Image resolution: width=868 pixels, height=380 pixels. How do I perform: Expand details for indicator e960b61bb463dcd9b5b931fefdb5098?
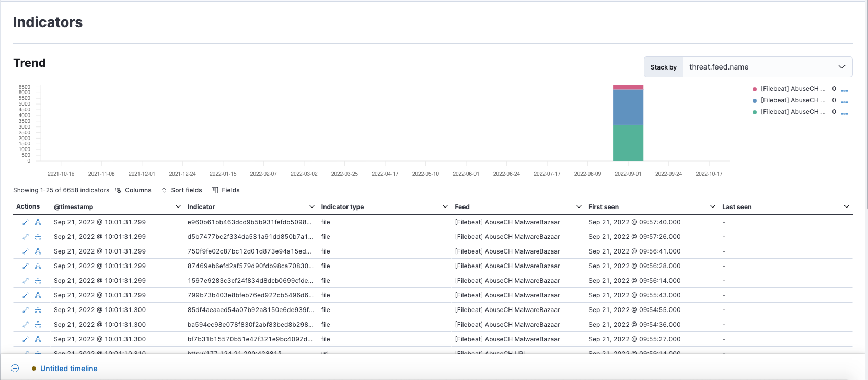pos(25,222)
